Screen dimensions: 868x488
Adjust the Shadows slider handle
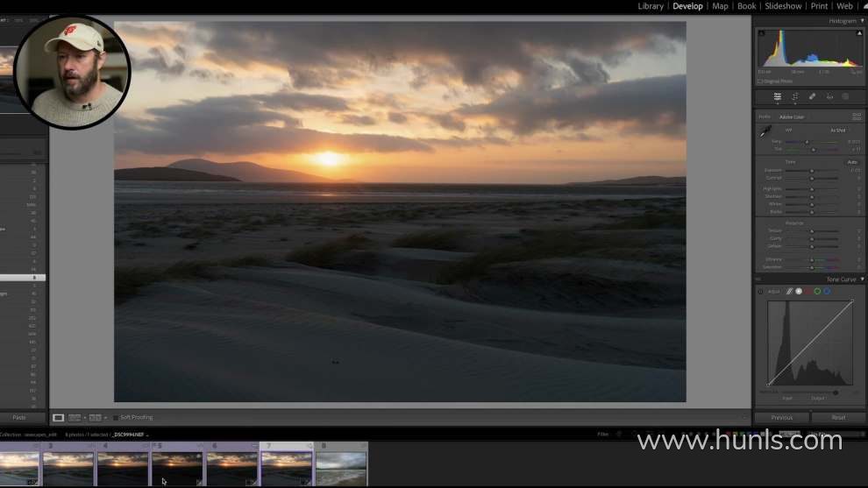point(812,197)
